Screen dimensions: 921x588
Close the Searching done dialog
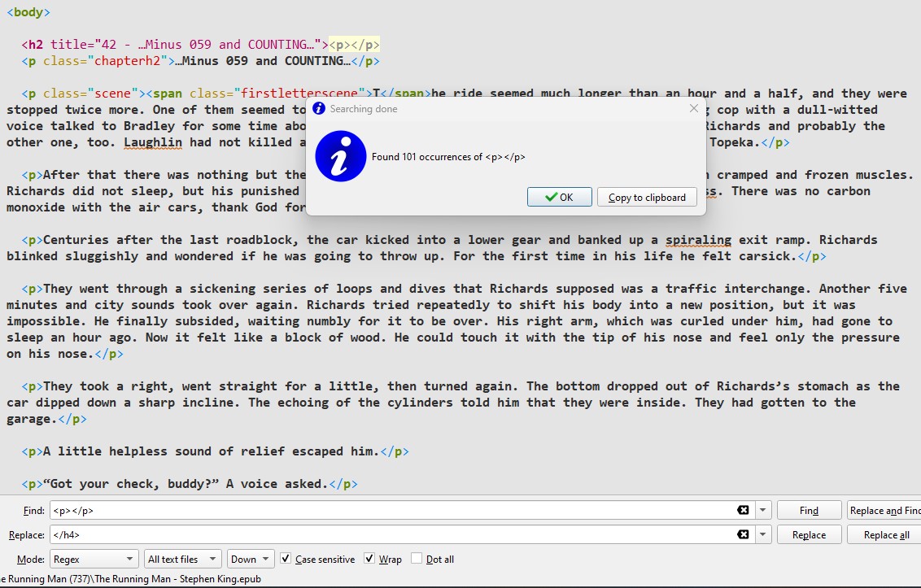(694, 108)
